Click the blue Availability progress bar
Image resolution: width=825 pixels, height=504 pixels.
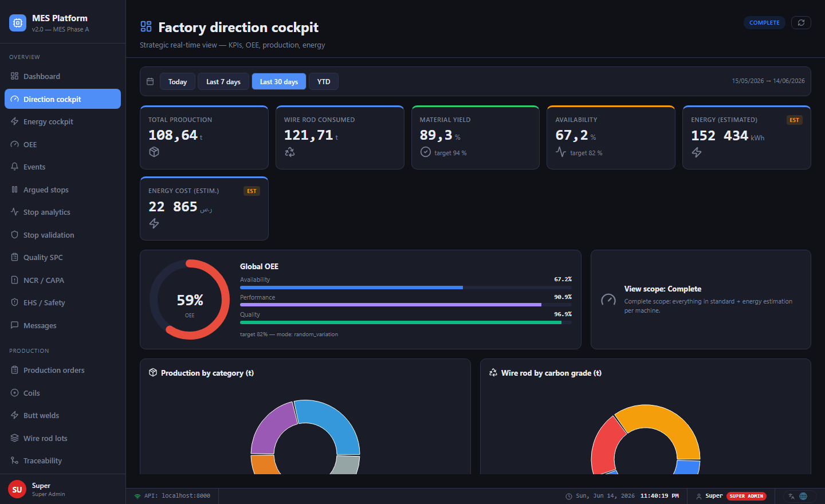[351, 288]
